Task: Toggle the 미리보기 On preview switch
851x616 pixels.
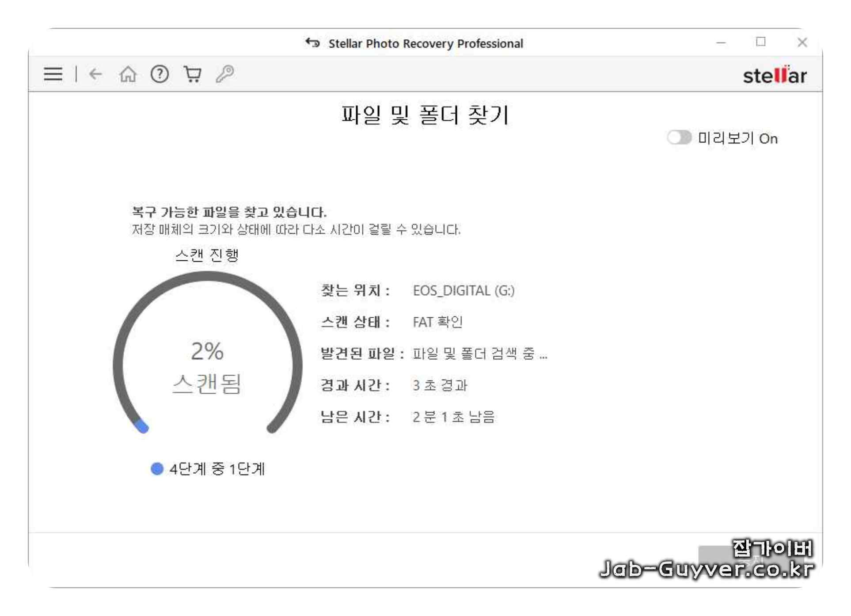Action: coord(679,138)
